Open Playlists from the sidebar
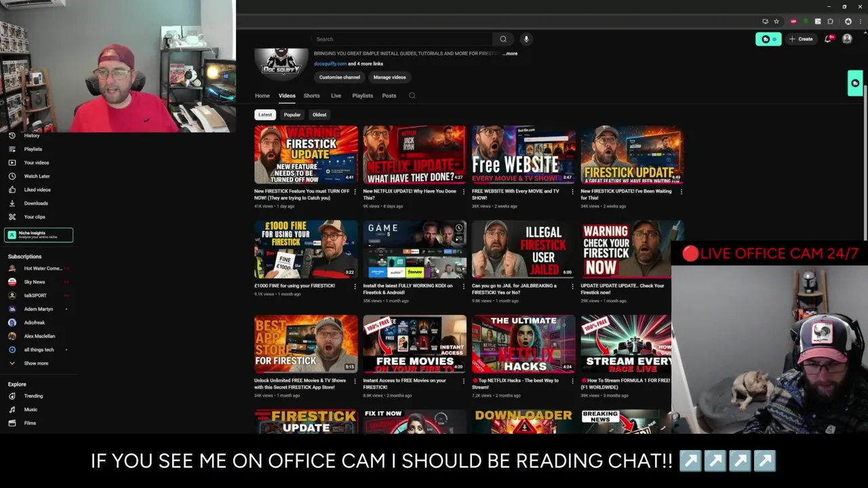 click(33, 149)
